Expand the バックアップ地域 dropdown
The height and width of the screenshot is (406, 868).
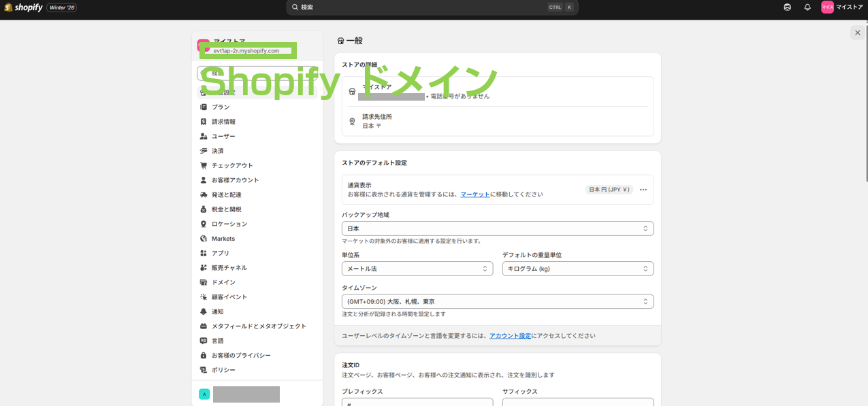click(497, 229)
